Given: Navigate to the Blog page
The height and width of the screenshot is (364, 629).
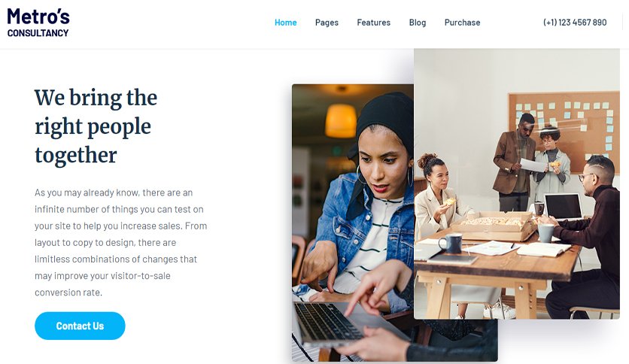Looking at the screenshot, I should 417,23.
